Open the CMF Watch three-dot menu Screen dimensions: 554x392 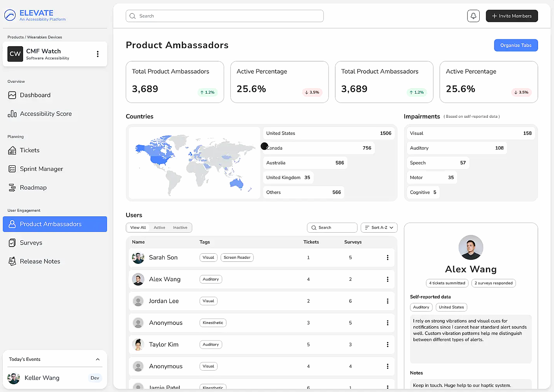coord(98,54)
